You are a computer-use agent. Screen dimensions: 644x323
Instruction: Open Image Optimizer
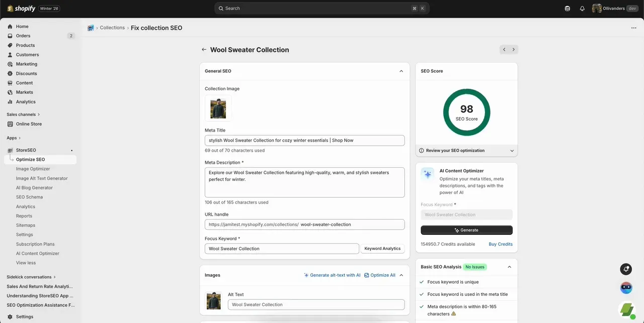[33, 169]
